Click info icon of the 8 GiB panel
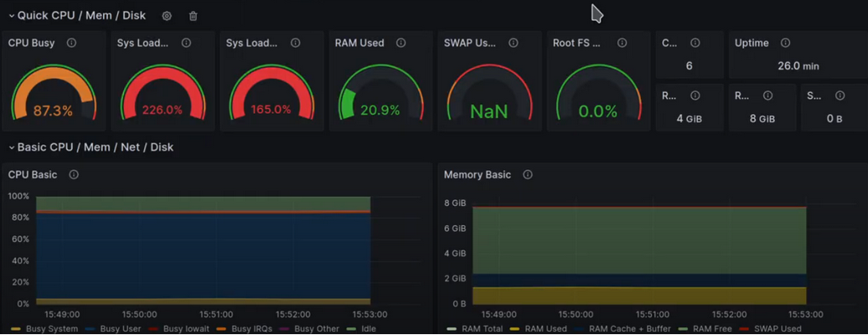The height and width of the screenshot is (335, 868). (767, 95)
